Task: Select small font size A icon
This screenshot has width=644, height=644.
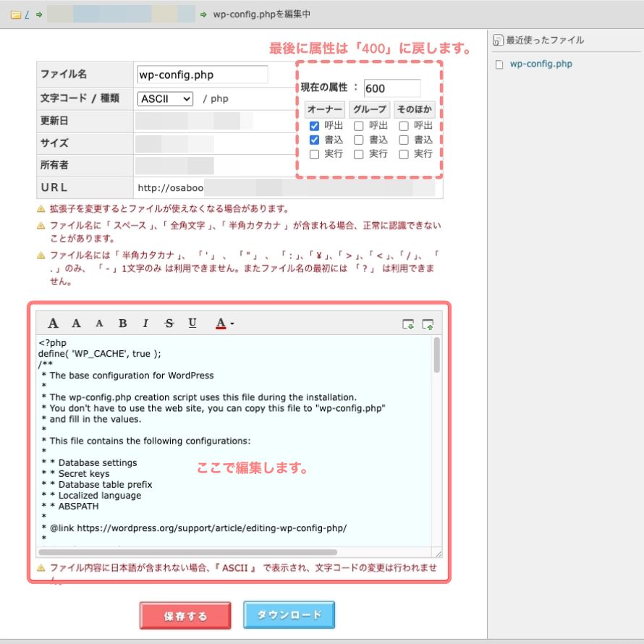Action: [99, 323]
